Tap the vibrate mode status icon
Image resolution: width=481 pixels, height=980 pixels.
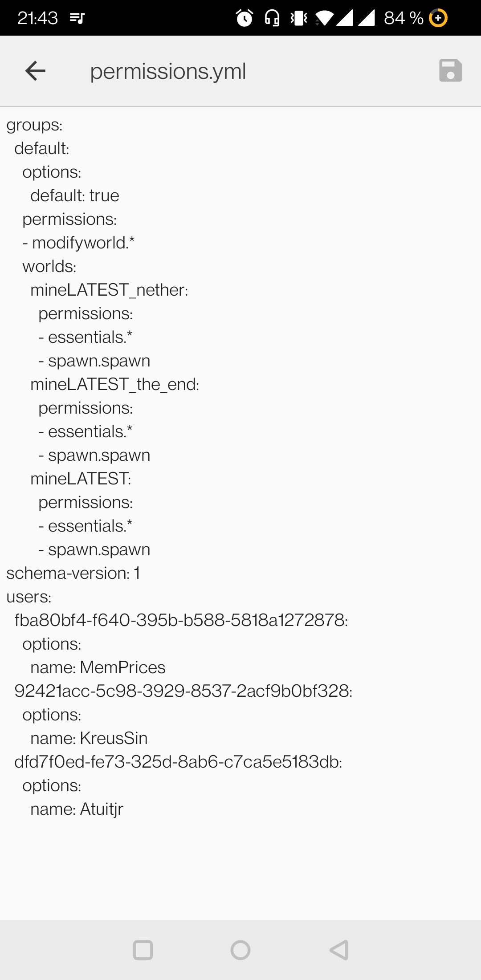pyautogui.click(x=299, y=18)
